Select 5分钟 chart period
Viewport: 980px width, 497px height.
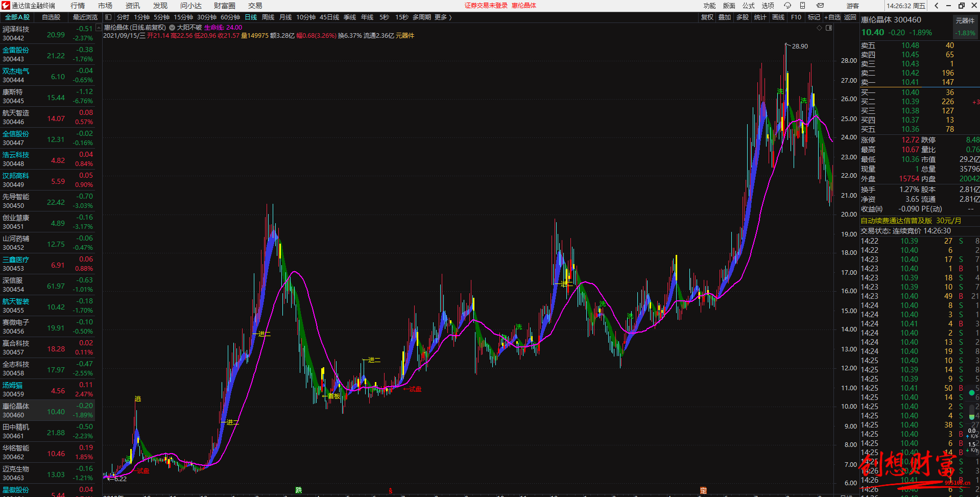click(162, 17)
